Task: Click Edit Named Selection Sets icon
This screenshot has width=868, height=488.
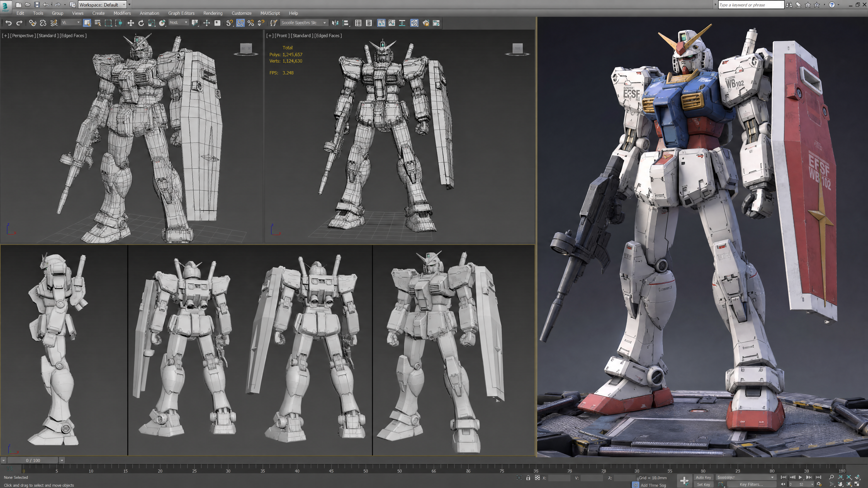Action: click(274, 23)
